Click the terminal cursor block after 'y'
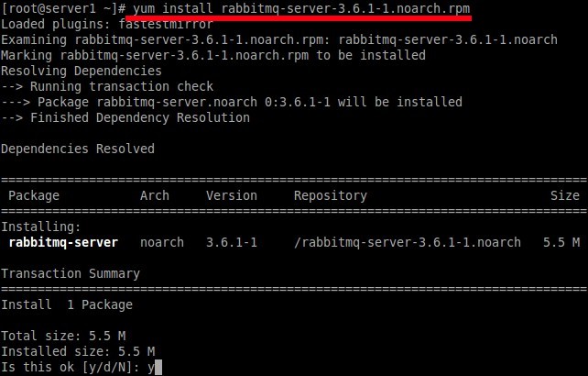Screen dimensions: 588x376 pyautogui.click(x=158, y=368)
